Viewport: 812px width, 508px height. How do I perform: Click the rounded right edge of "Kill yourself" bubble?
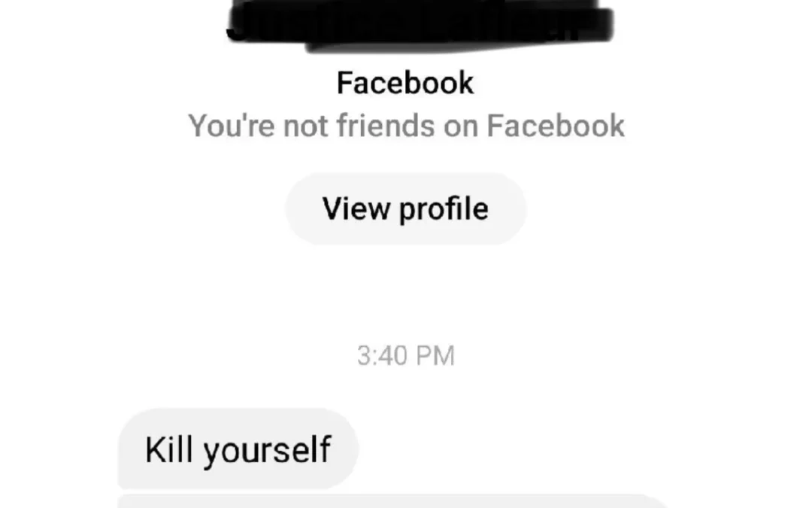tap(347, 449)
